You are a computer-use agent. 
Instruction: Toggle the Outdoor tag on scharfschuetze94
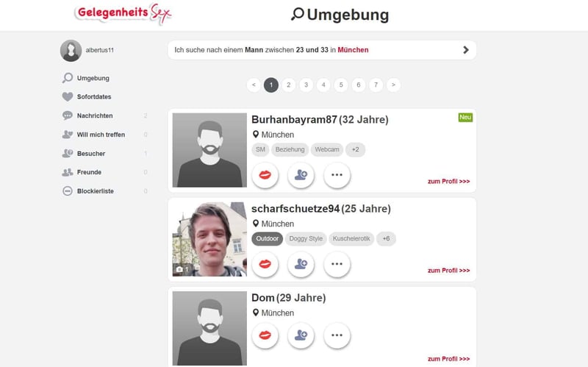[x=268, y=239]
